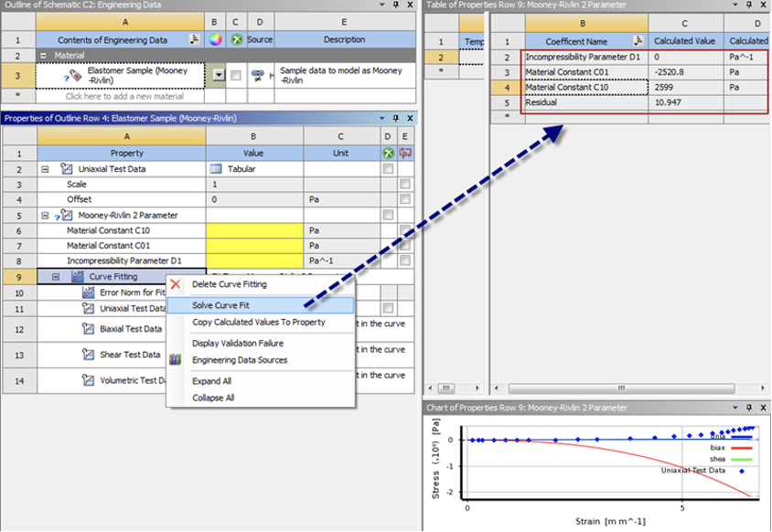Click the green suppression icon in Outline column C header

coord(236,39)
